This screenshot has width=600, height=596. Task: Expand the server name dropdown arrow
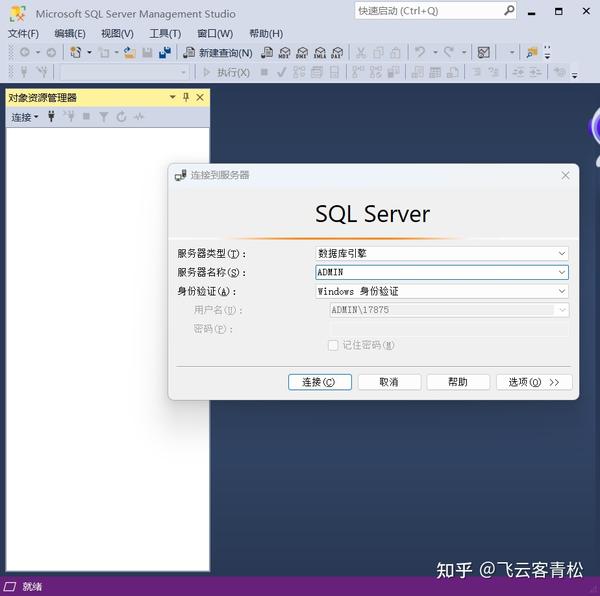pos(562,272)
